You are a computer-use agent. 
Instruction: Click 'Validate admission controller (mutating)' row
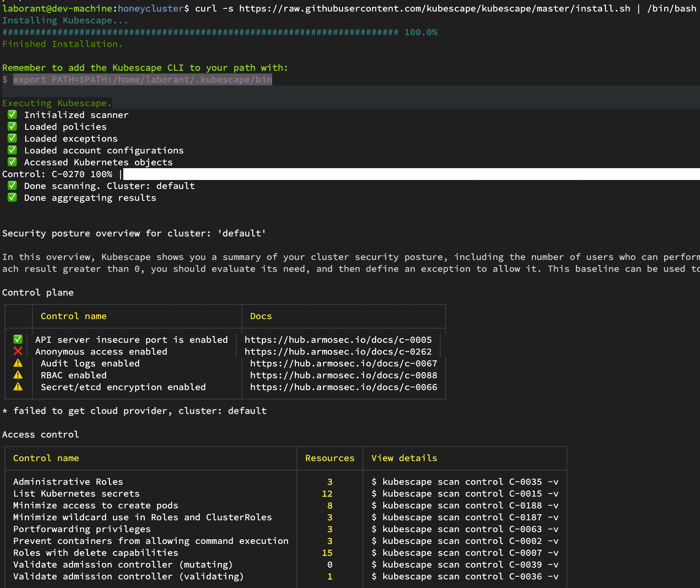(123, 564)
